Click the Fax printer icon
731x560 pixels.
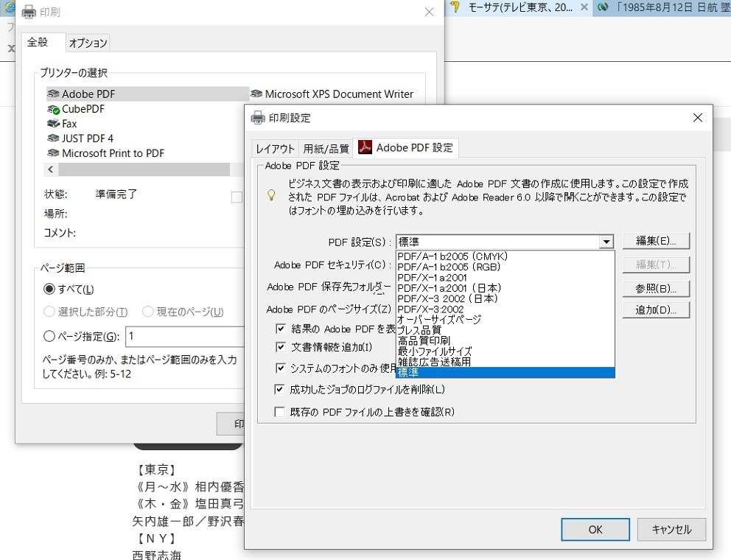click(54, 124)
